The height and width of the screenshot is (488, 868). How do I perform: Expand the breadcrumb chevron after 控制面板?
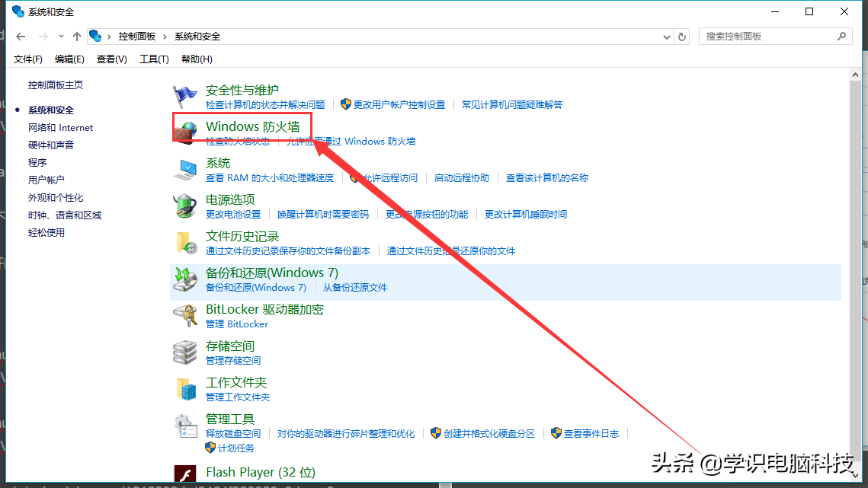(x=165, y=37)
